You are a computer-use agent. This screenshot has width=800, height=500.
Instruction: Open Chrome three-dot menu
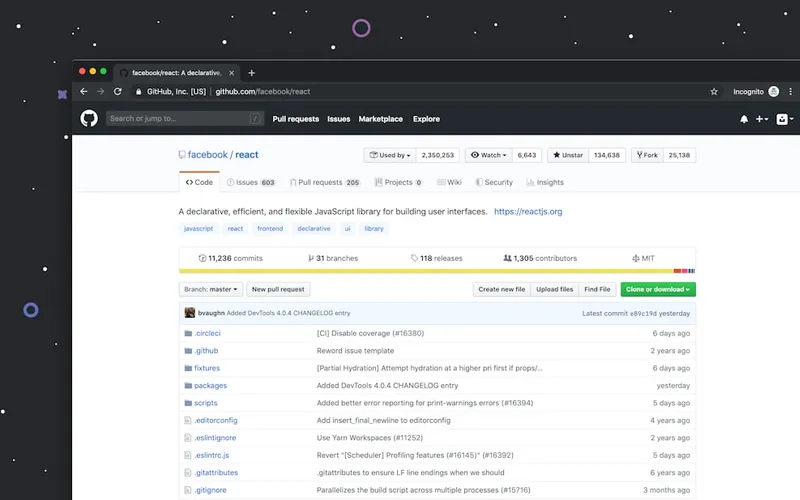pyautogui.click(x=790, y=92)
